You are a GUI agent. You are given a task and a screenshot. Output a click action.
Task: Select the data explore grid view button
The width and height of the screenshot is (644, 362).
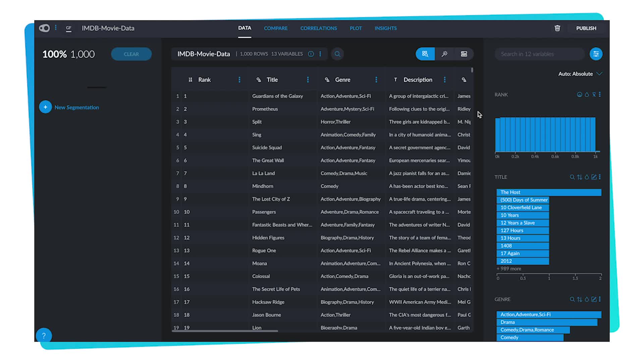(x=425, y=54)
